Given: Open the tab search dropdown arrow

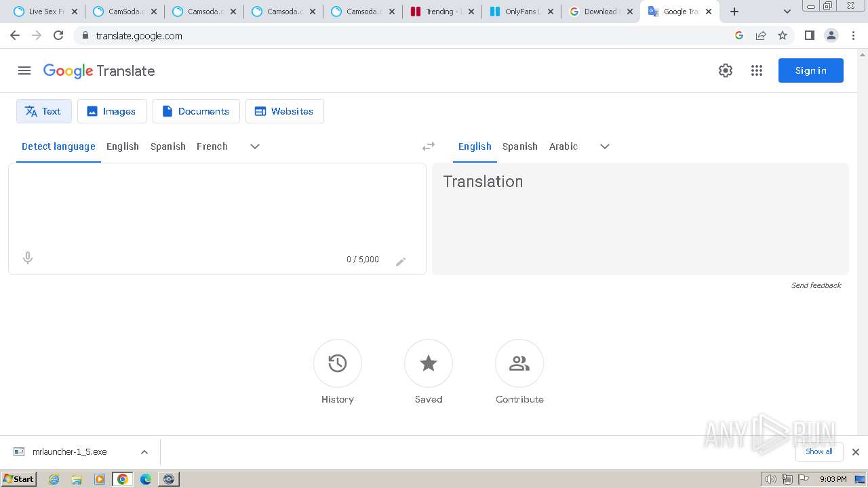Looking at the screenshot, I should [787, 12].
